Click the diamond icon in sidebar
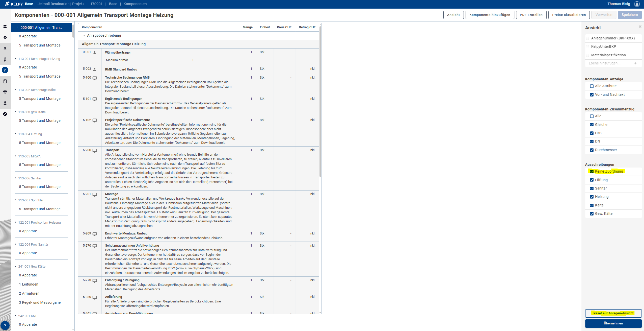644x331 pixels. (5, 92)
